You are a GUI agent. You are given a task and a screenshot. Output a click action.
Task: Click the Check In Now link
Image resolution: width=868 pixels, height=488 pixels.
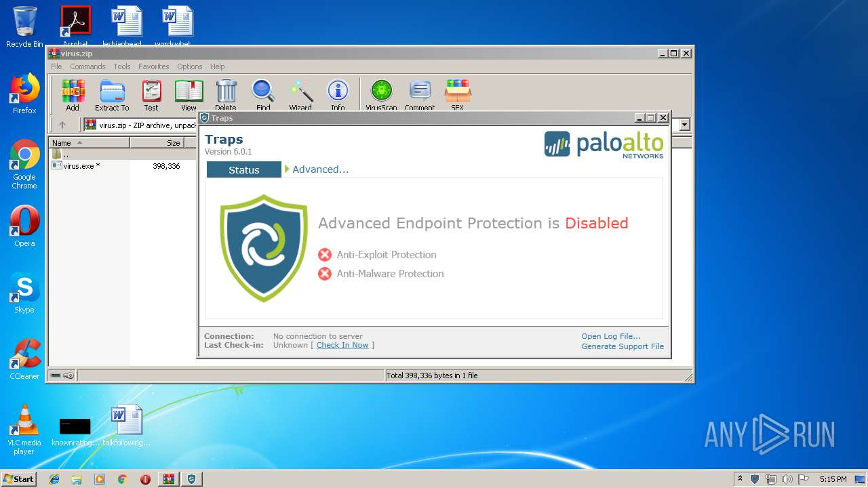342,345
